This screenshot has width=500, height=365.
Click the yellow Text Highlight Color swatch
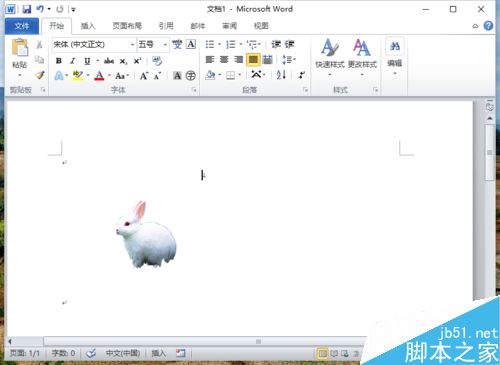[x=78, y=76]
